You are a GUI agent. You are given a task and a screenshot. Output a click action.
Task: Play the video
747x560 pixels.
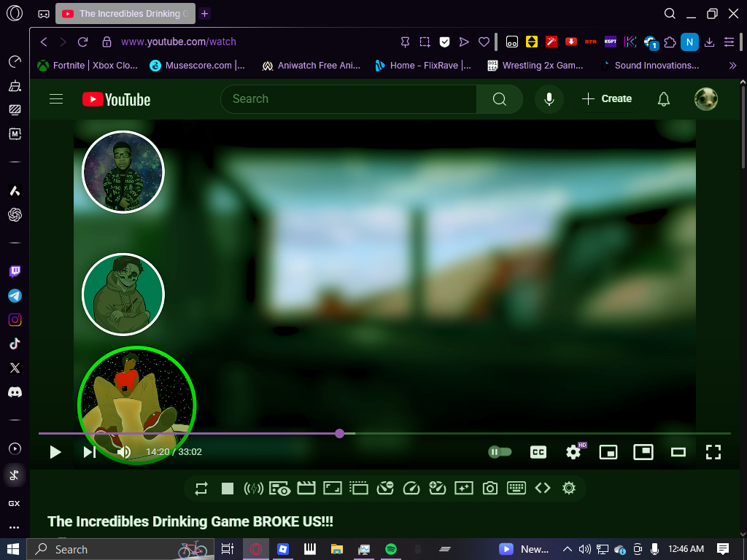(55, 452)
